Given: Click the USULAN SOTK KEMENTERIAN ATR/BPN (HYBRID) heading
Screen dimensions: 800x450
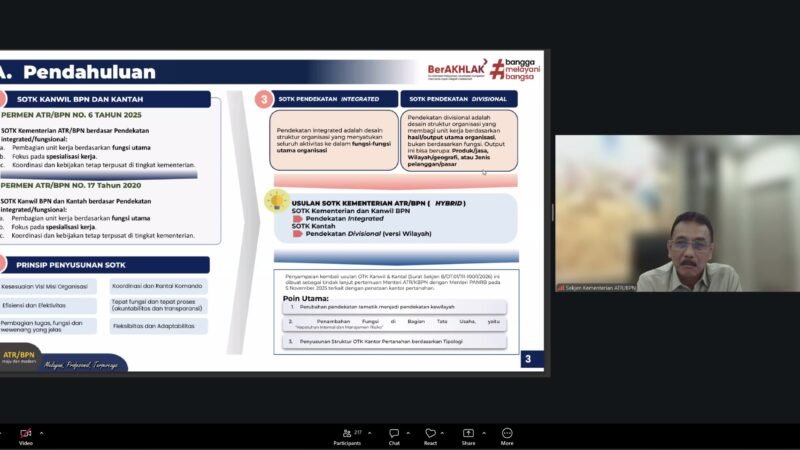Looking at the screenshot, I should pos(379,203).
